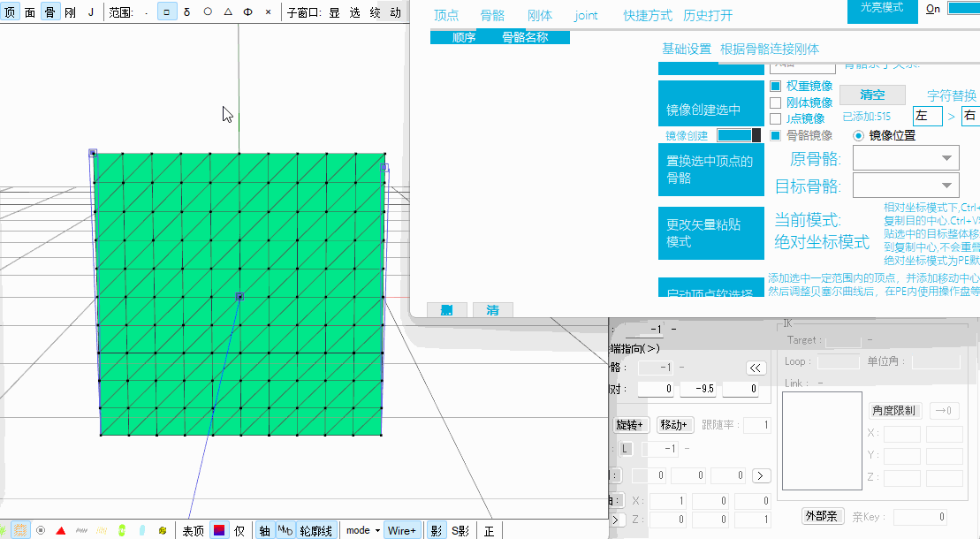
Task: Click the circle dot icon in bottom toolbar
Action: pyautogui.click(x=41, y=530)
